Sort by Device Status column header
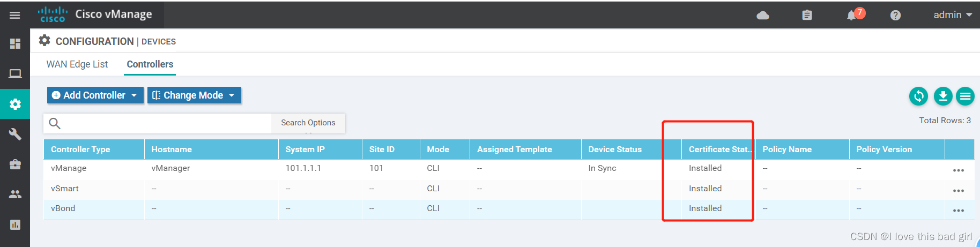 pos(631,149)
